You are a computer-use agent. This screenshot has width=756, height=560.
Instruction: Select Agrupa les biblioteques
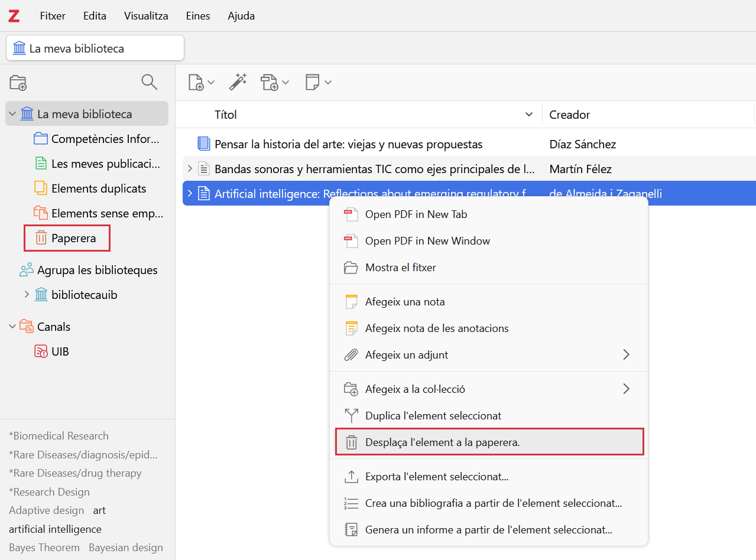[x=89, y=270]
